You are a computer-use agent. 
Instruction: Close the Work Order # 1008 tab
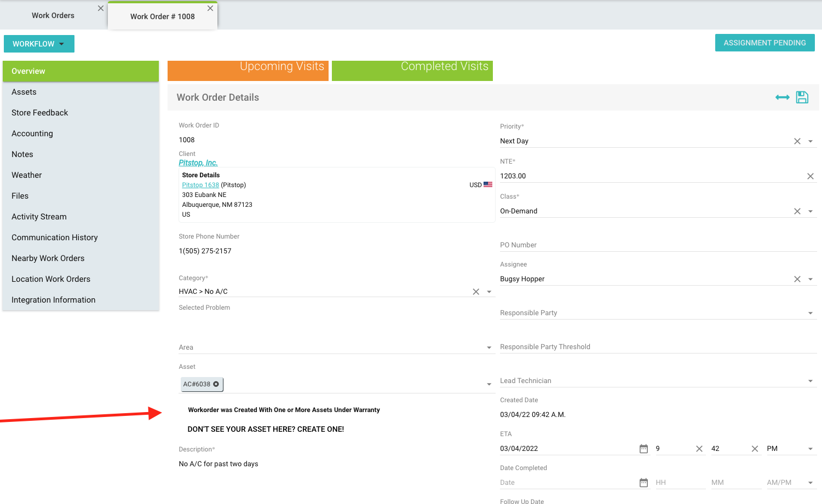(x=210, y=8)
